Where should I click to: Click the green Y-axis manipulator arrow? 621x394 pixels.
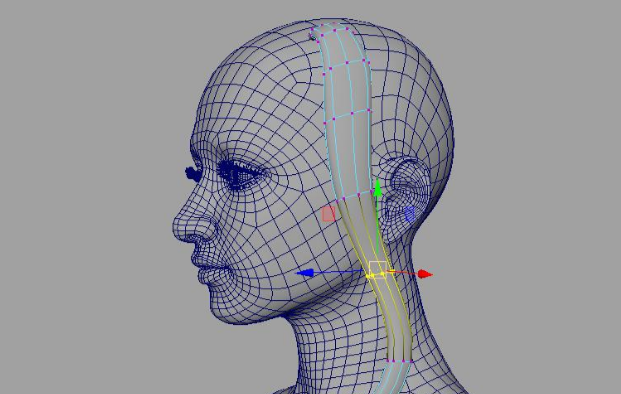tap(377, 187)
